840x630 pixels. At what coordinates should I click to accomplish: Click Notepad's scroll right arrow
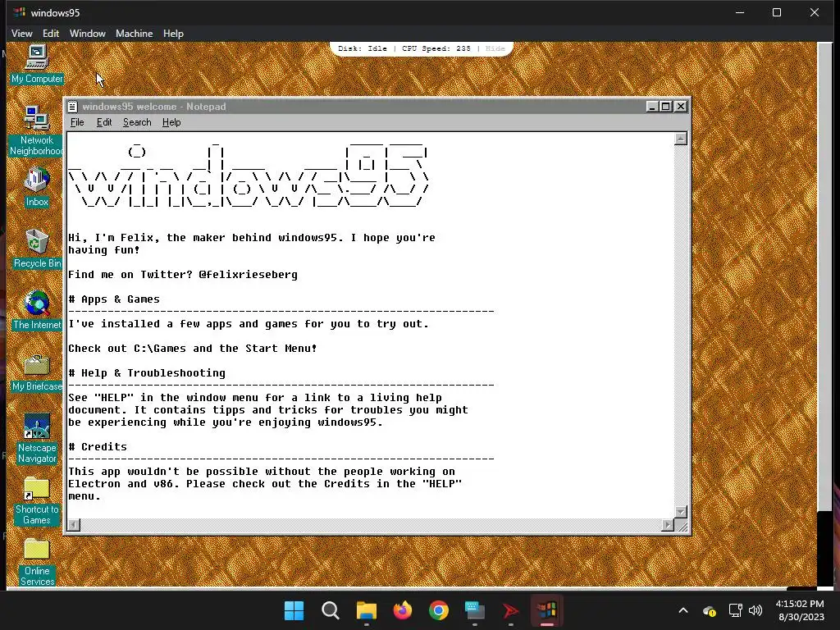pyautogui.click(x=668, y=524)
